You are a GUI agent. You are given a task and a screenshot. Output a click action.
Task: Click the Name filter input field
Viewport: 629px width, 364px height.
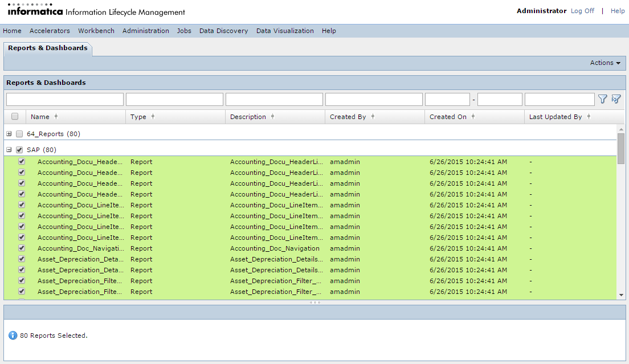[x=65, y=100]
